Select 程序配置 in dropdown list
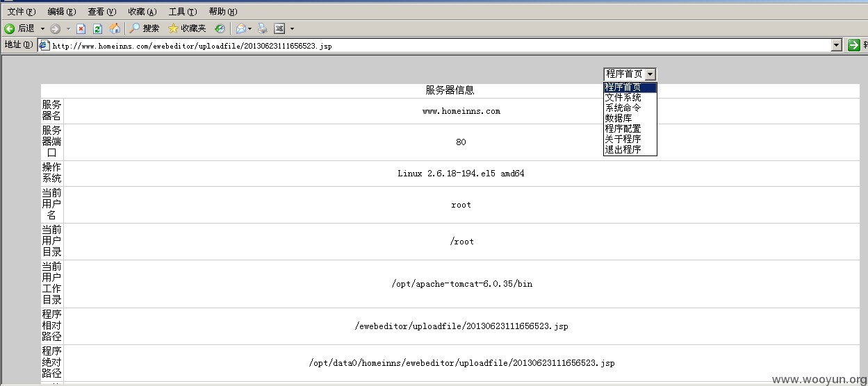Image resolution: width=868 pixels, height=386 pixels. click(630, 128)
